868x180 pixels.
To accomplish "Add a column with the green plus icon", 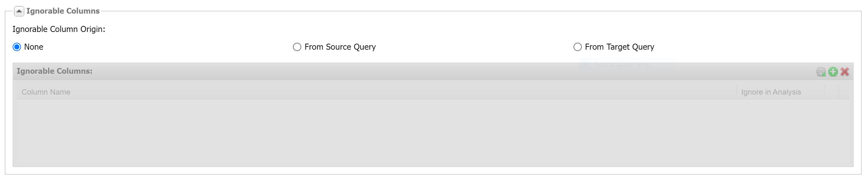I will 833,72.
